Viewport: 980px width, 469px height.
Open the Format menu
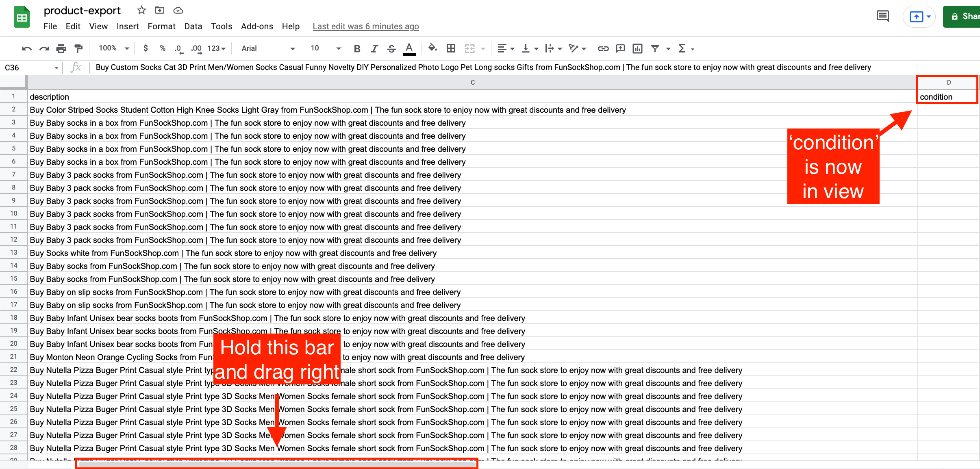coord(161,26)
